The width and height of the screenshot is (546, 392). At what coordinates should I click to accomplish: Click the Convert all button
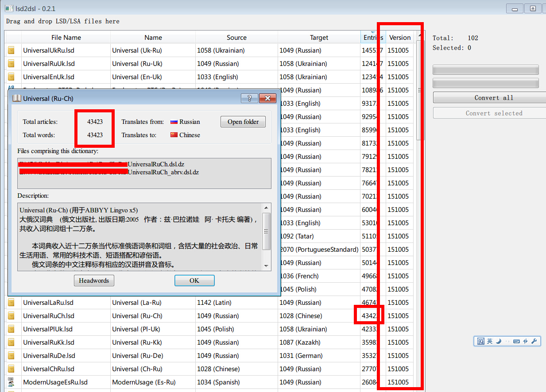pos(489,98)
